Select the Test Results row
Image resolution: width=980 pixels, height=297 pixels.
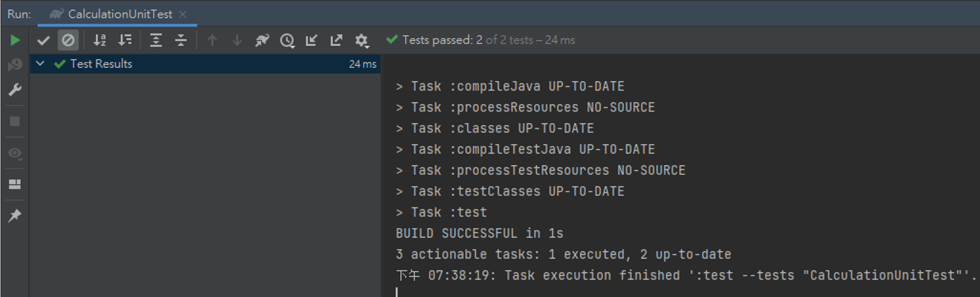pyautogui.click(x=101, y=64)
